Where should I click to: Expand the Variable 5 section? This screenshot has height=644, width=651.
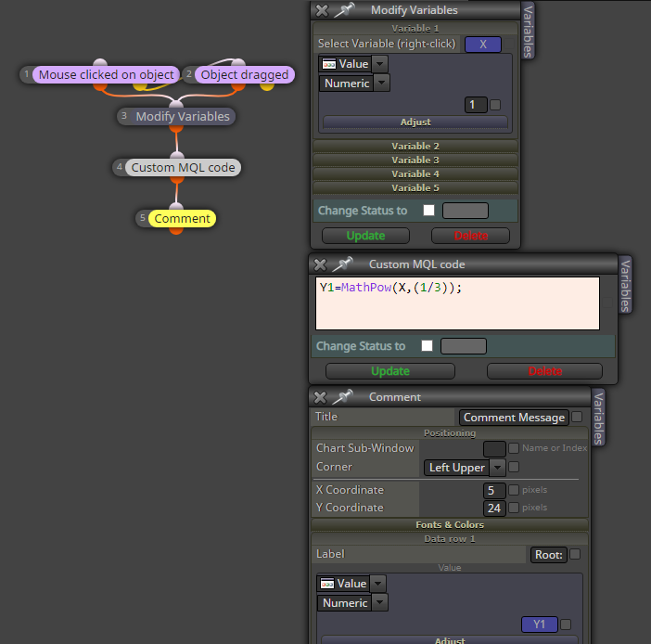(415, 188)
